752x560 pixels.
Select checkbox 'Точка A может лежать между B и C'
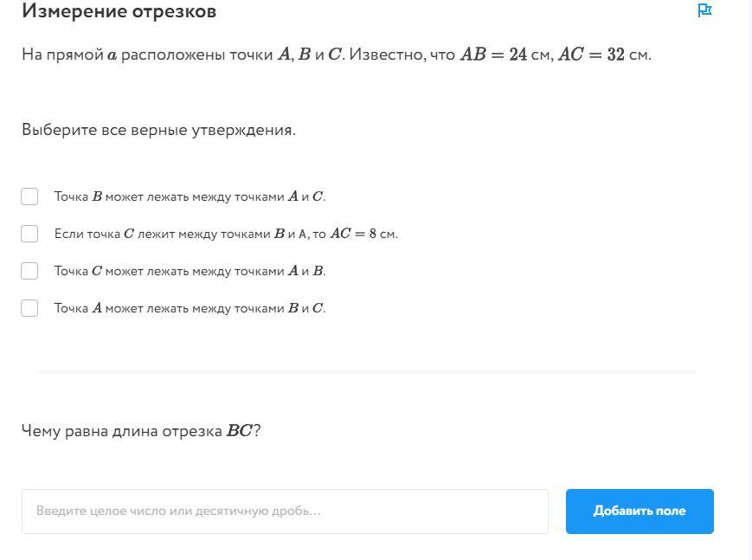(29, 308)
